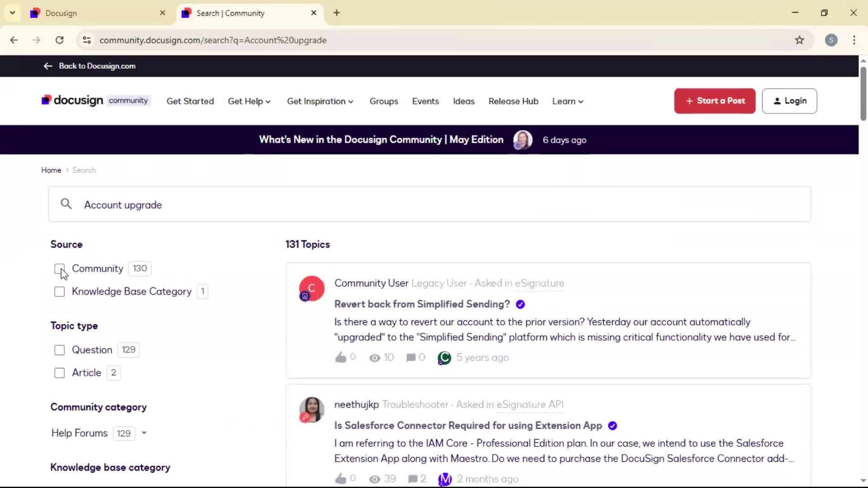The width and height of the screenshot is (868, 488).
Task: Open Revert back from Simplified Sending topic
Action: point(422,304)
